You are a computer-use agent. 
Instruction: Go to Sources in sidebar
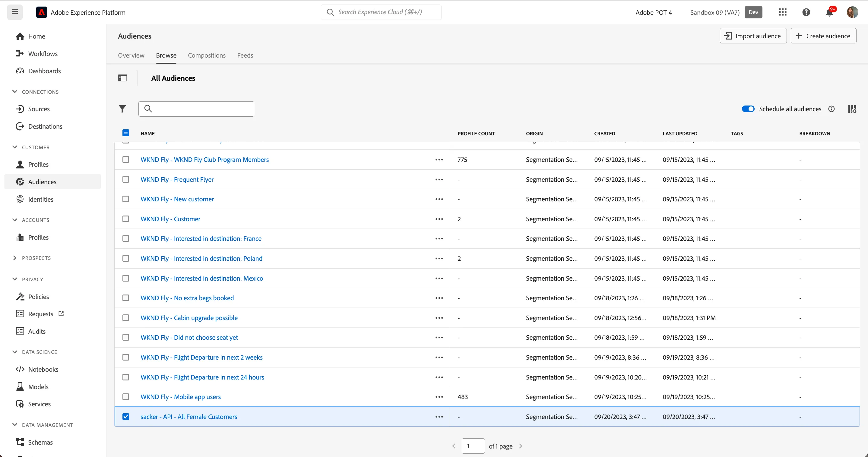point(39,109)
